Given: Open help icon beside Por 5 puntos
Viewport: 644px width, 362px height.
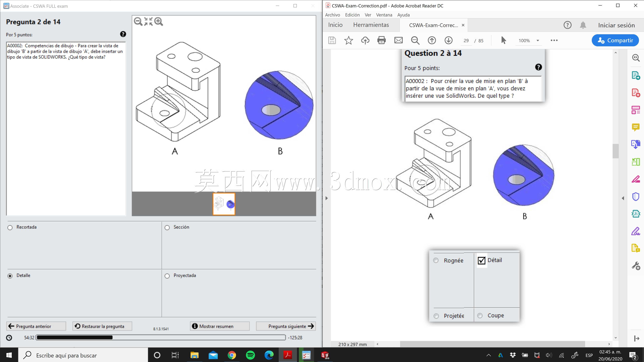Looking at the screenshot, I should [123, 34].
